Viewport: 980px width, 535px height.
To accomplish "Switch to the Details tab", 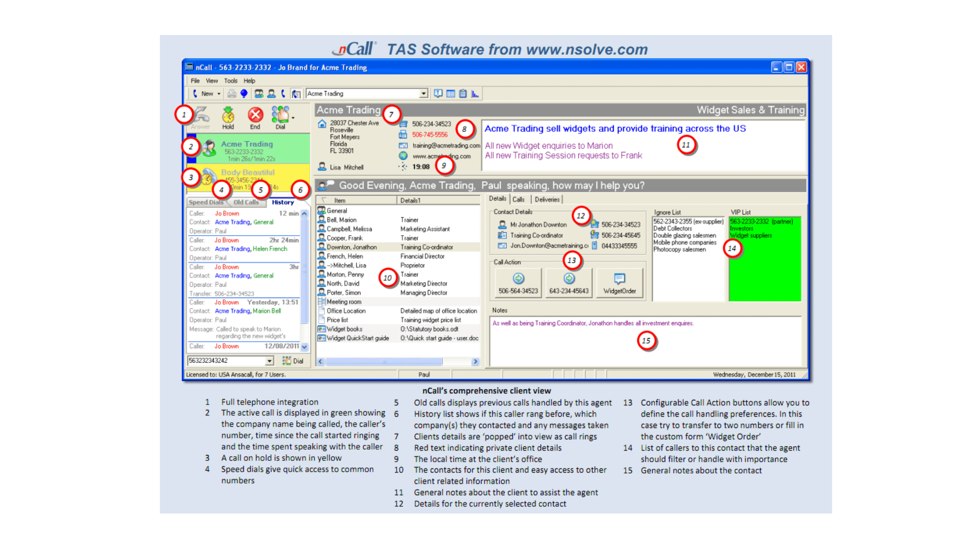I will (498, 199).
